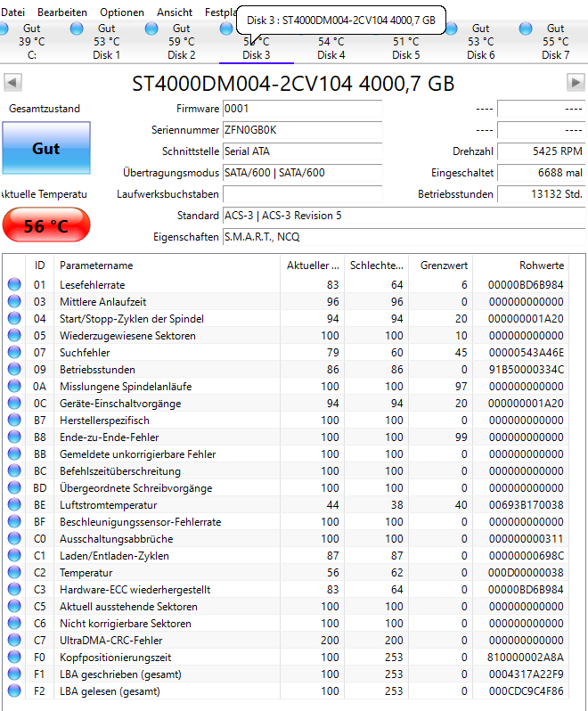Switch to Disk 7 tab
The height and width of the screenshot is (711, 588).
tap(555, 42)
